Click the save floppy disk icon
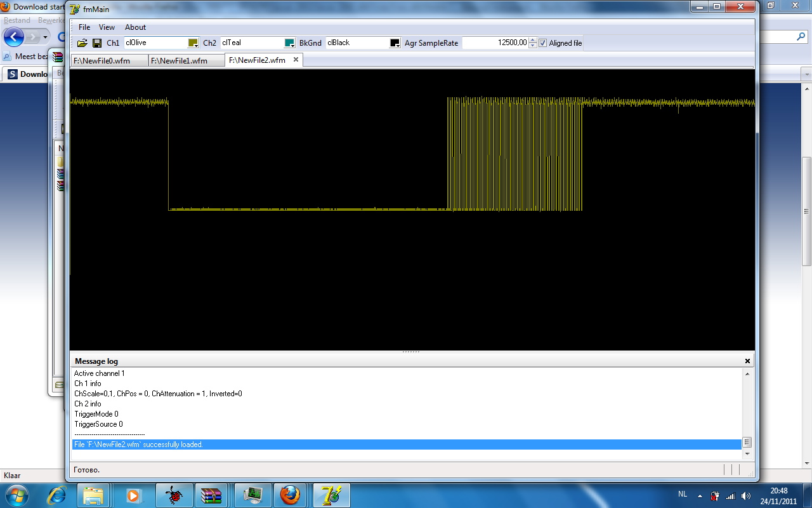Image resolution: width=812 pixels, height=508 pixels. (97, 43)
